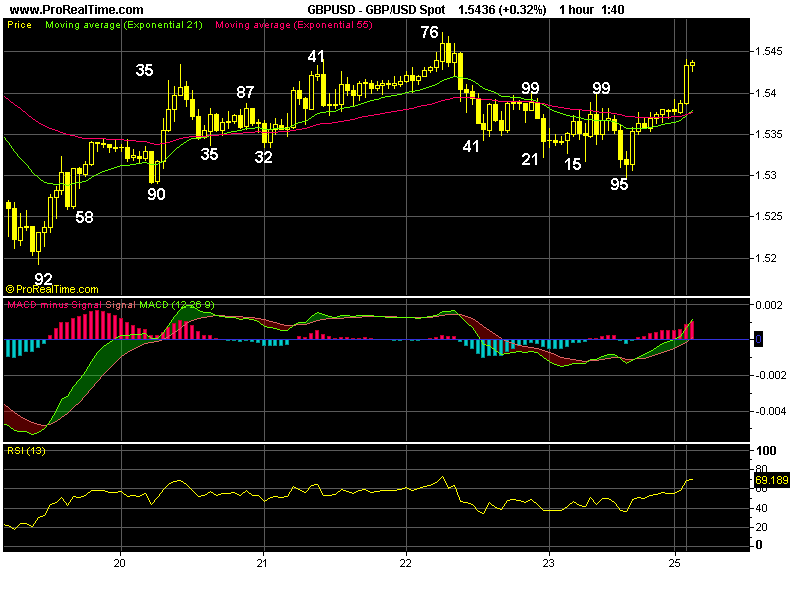Click the 76 high annotation on chart
The width and height of the screenshot is (800, 600).
pos(430,32)
